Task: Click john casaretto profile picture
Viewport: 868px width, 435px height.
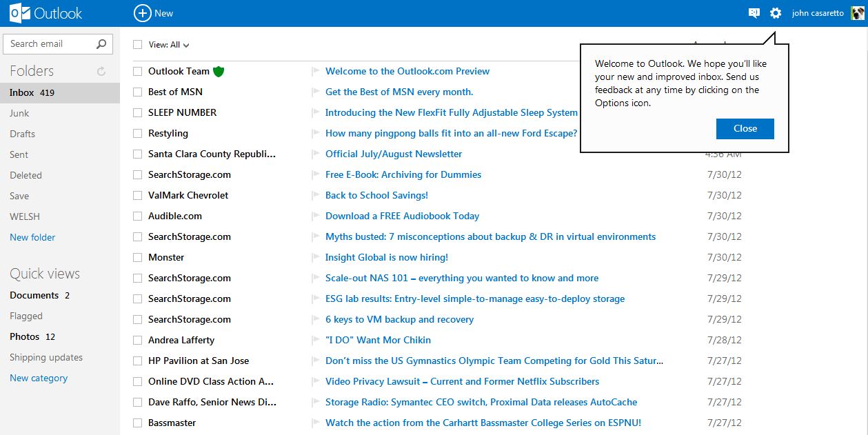Action: [x=857, y=13]
